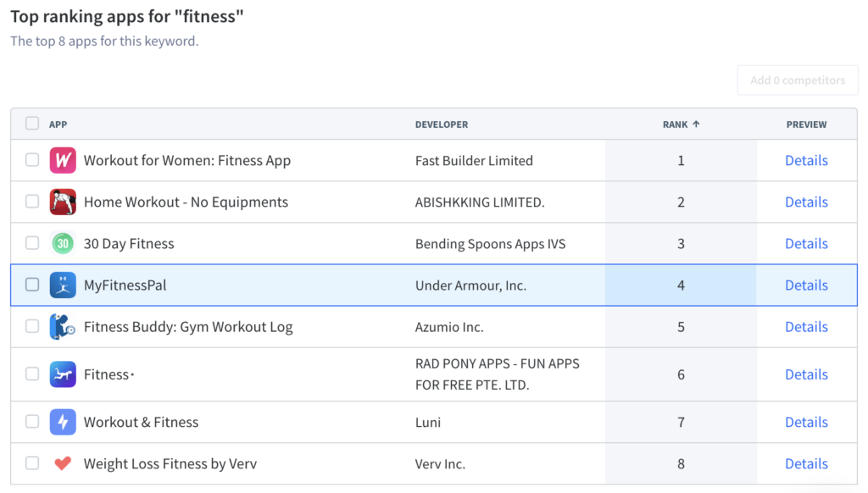The height and width of the screenshot is (493, 868).
Task: Check the Workout for Women row checkbox
Action: pyautogui.click(x=32, y=160)
